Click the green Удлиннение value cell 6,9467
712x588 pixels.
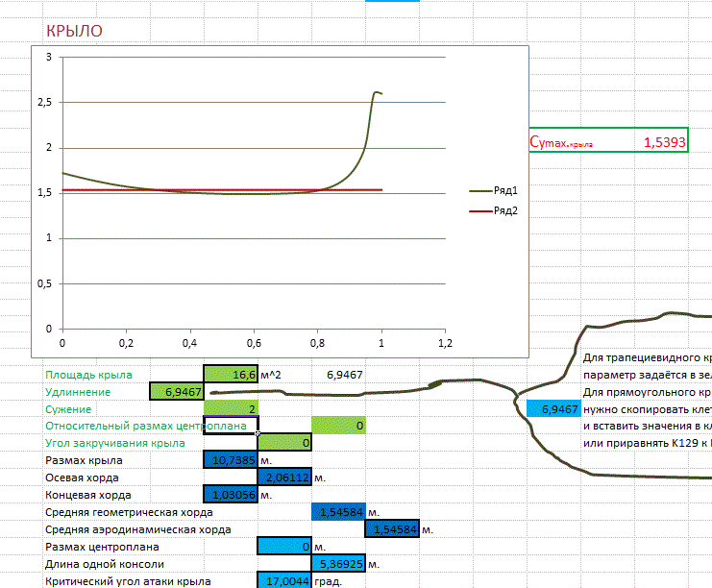pyautogui.click(x=177, y=391)
